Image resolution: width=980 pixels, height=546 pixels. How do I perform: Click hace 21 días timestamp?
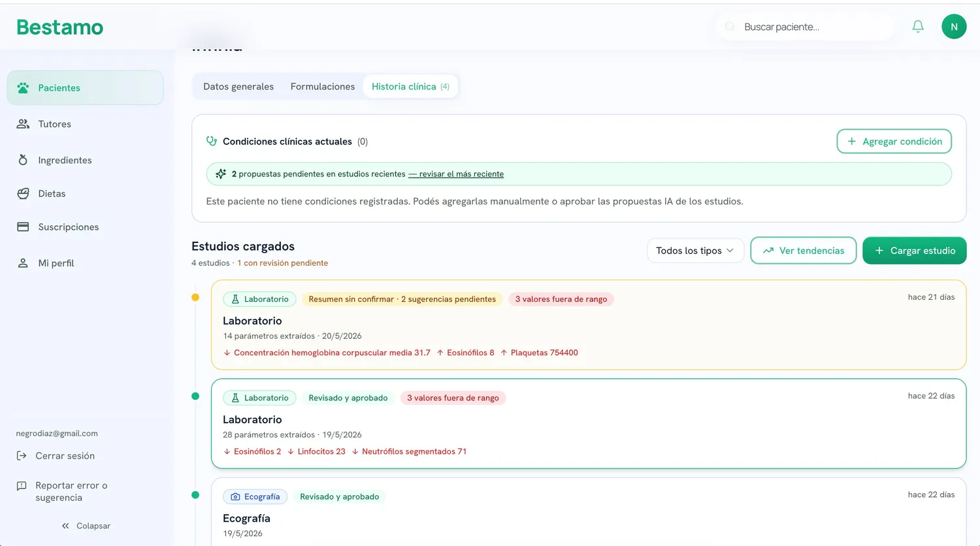[x=931, y=297]
